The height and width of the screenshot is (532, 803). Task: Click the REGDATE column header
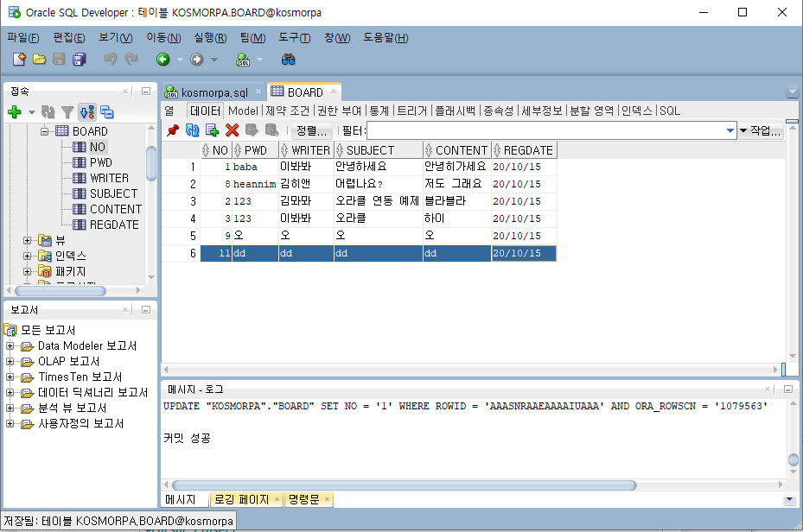(524, 150)
